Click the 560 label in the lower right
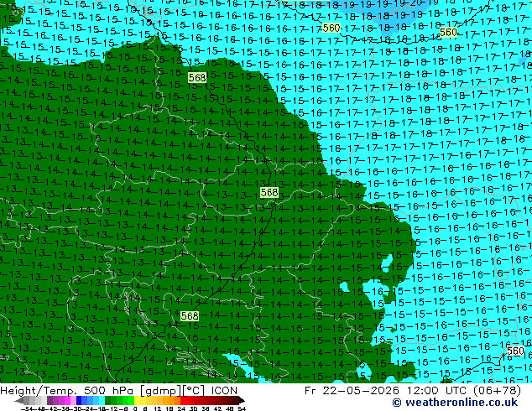532x411 pixels. click(x=515, y=351)
